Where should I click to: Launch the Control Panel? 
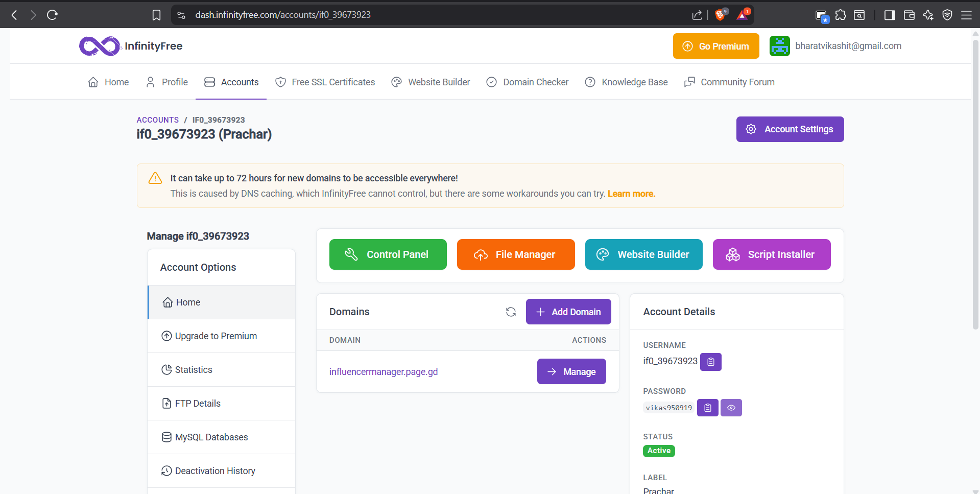point(388,254)
